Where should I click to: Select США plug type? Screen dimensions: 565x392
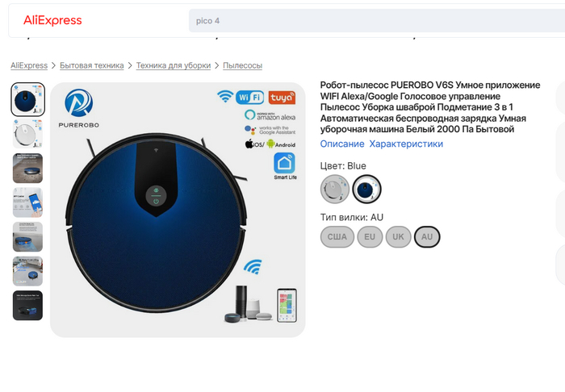[337, 237]
